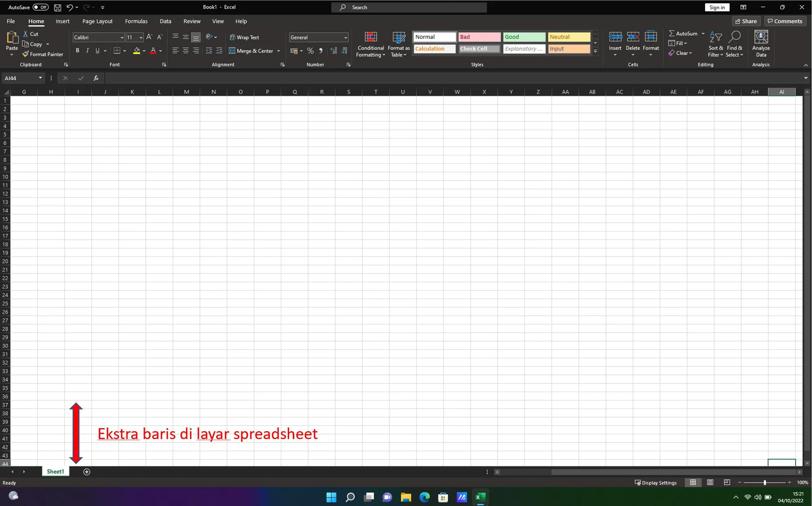Click the Analyze Data icon
The width and height of the screenshot is (812, 506).
761,38
